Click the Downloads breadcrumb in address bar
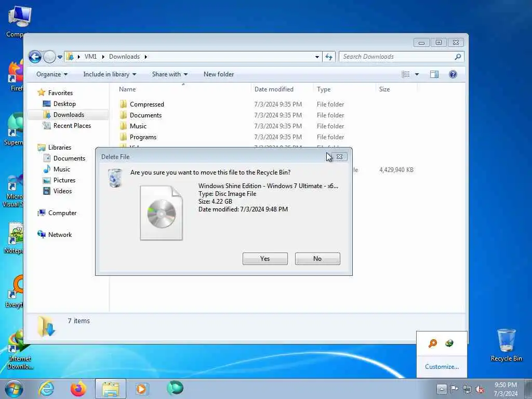 point(124,57)
